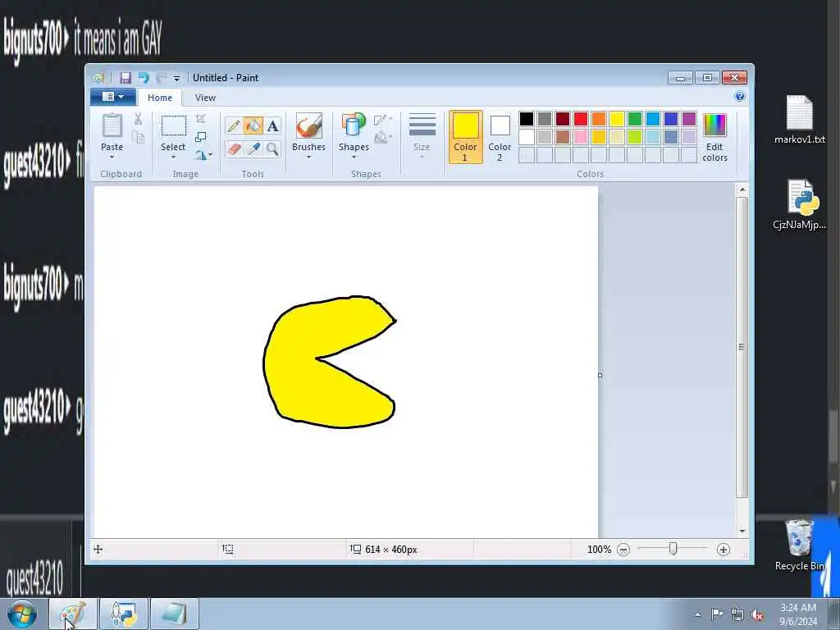Click the vertical scrollbar up arrow
This screenshot has width=840, height=630.
(x=742, y=189)
